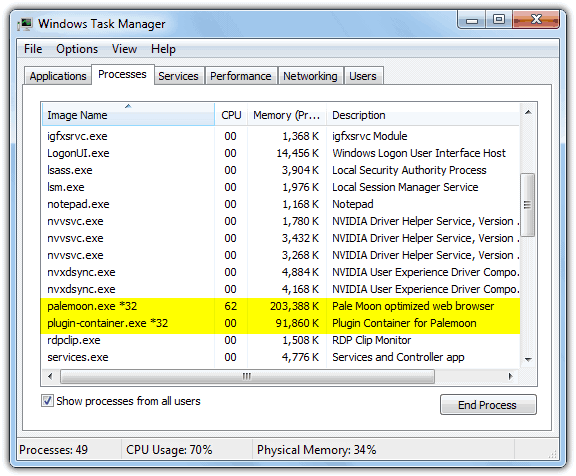Select the palemoon.exe *32 process

coord(281,306)
